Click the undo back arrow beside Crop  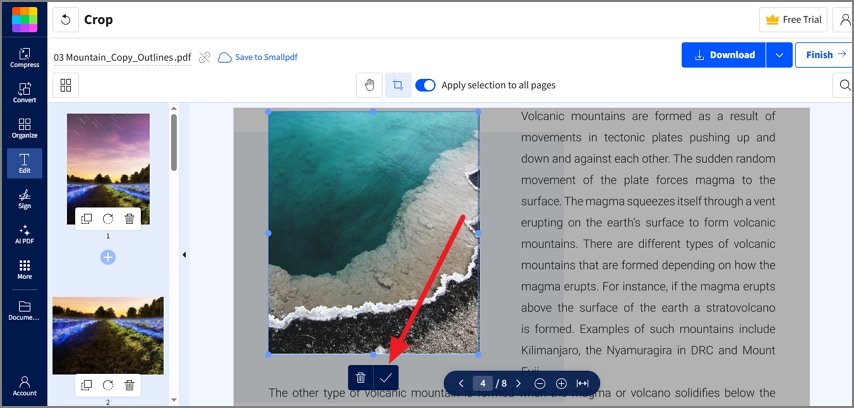point(65,20)
